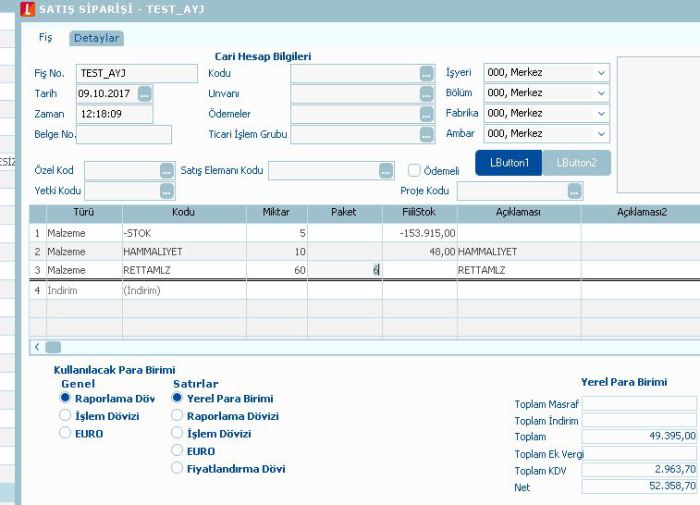
Task: Open the Özel Kod lookup button
Action: click(x=167, y=171)
